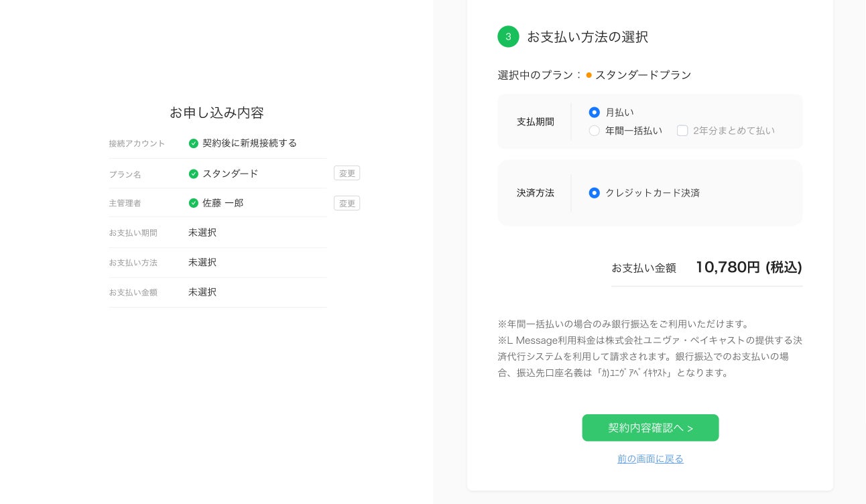Select the 月払い monthly payment radio
The height and width of the screenshot is (504, 866).
pyautogui.click(x=594, y=113)
